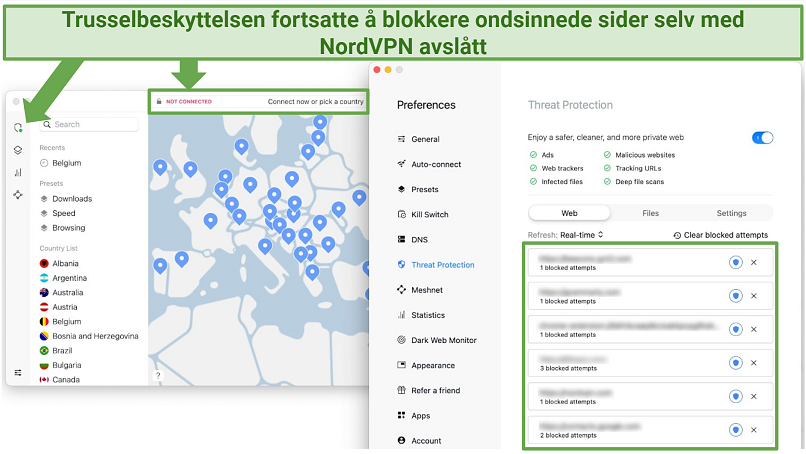806x454 pixels.
Task: Click shield icon on first blocked entry
Action: tap(736, 263)
